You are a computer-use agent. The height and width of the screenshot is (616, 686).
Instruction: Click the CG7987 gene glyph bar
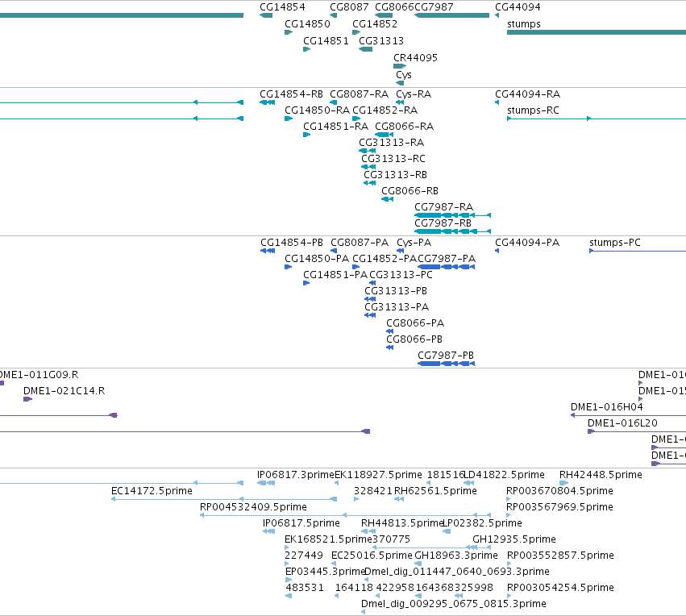(x=451, y=15)
